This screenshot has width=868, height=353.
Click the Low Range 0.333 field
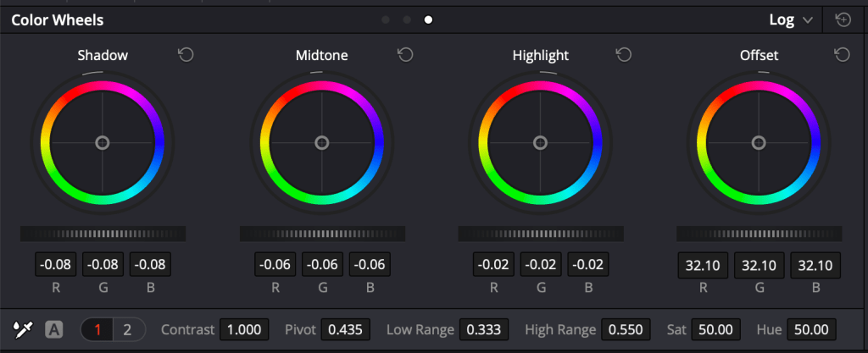(484, 330)
